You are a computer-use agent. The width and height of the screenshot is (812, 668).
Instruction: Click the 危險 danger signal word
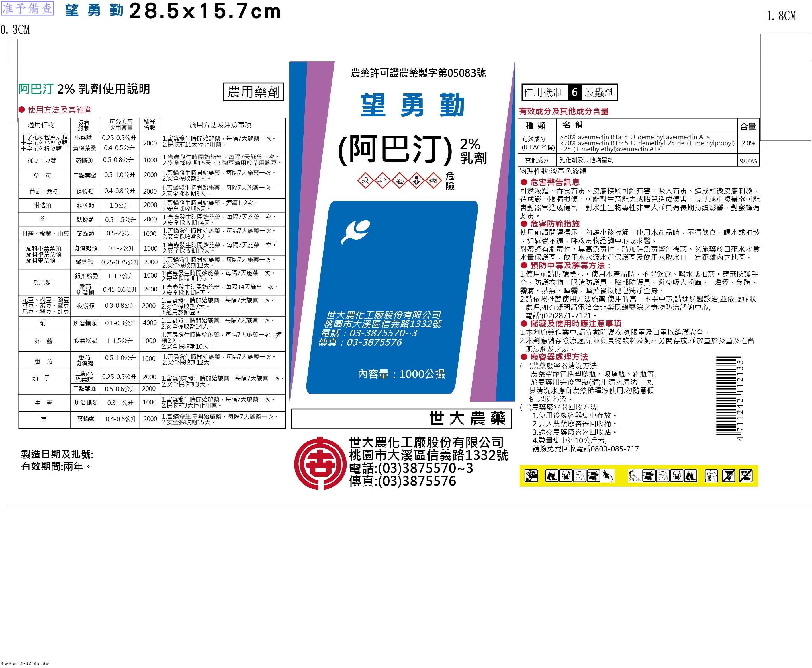[450, 181]
